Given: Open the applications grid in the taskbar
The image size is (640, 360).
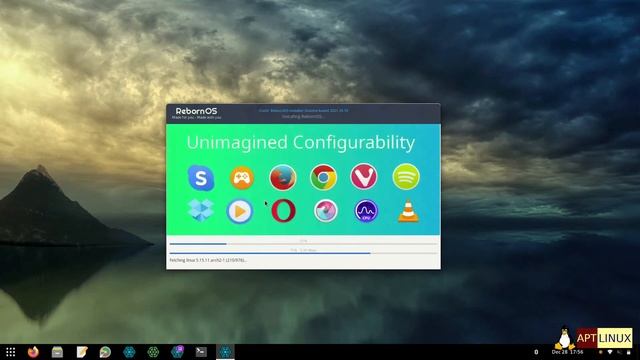Looking at the screenshot, I should [x=11, y=352].
